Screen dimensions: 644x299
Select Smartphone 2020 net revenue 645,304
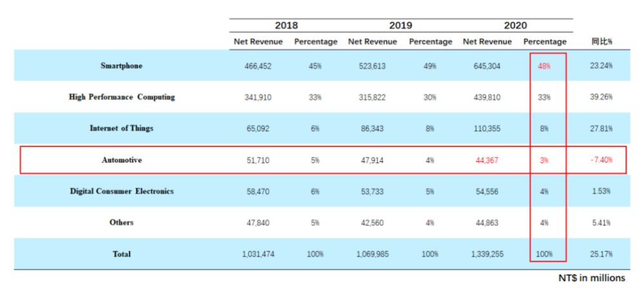[488, 66]
